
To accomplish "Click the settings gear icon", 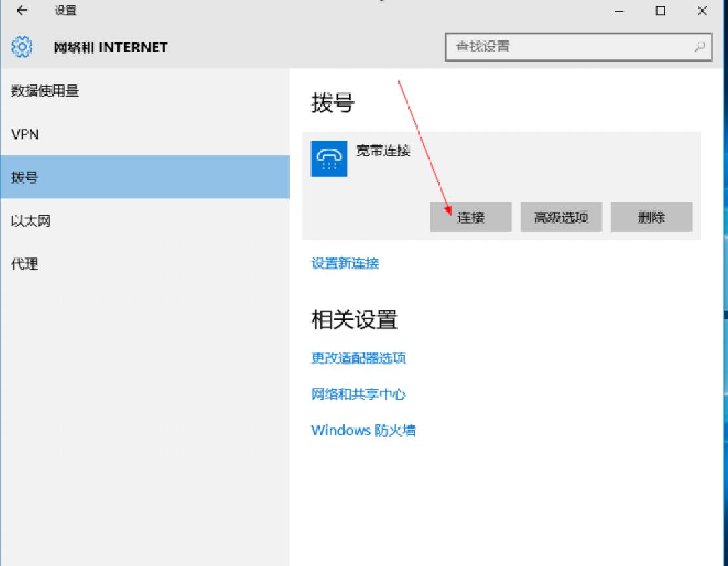I will pos(21,46).
